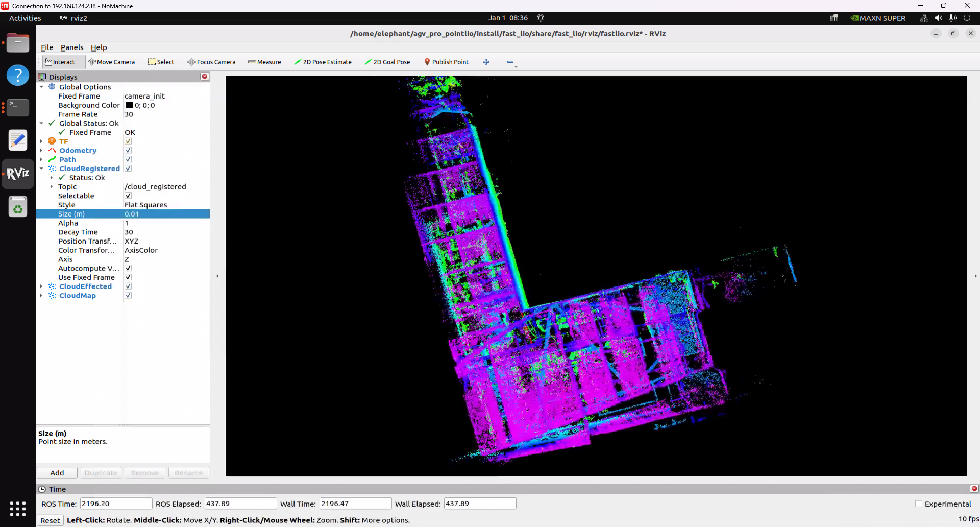Pick the Measure tool
This screenshot has width=980, height=527.
(x=264, y=62)
